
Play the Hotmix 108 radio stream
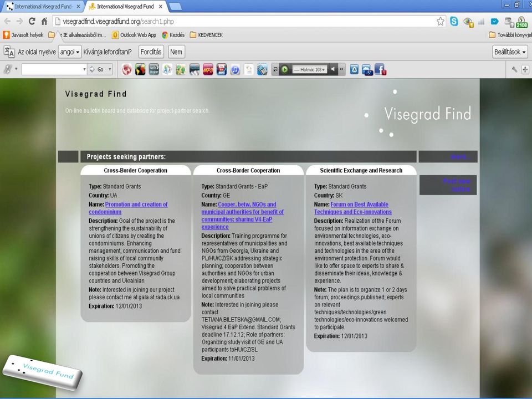[285, 70]
